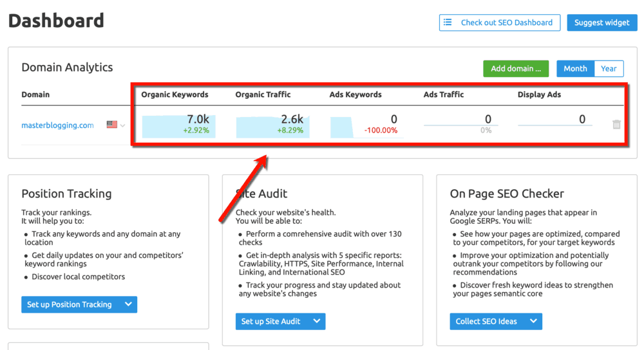Click the list icon in Check out SEO Dashboard
This screenshot has height=350, width=644.
tap(448, 22)
